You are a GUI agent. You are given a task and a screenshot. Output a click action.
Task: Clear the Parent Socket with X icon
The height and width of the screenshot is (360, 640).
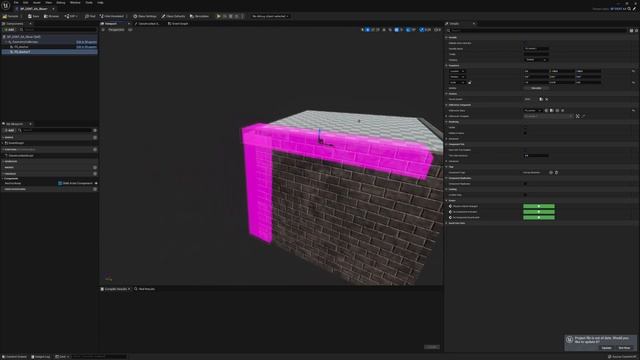coord(547,99)
